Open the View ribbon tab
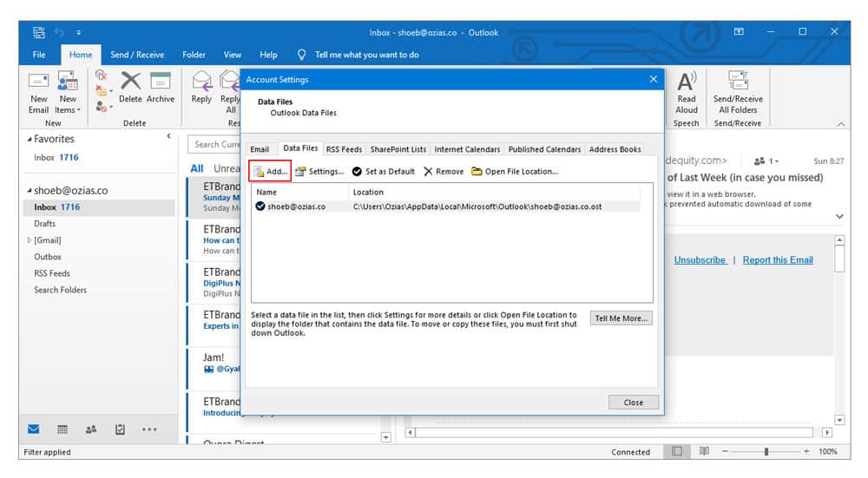868x478 pixels. [233, 55]
